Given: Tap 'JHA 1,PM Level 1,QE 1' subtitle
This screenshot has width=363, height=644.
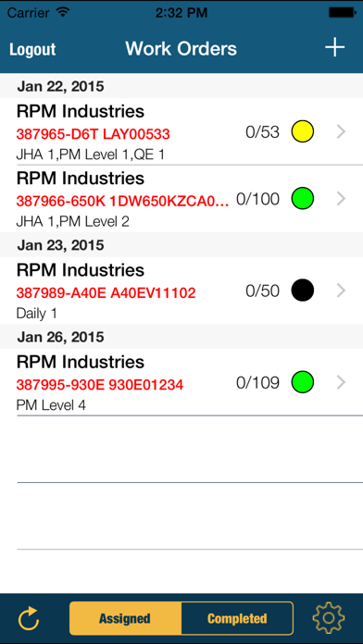Looking at the screenshot, I should (x=91, y=155).
